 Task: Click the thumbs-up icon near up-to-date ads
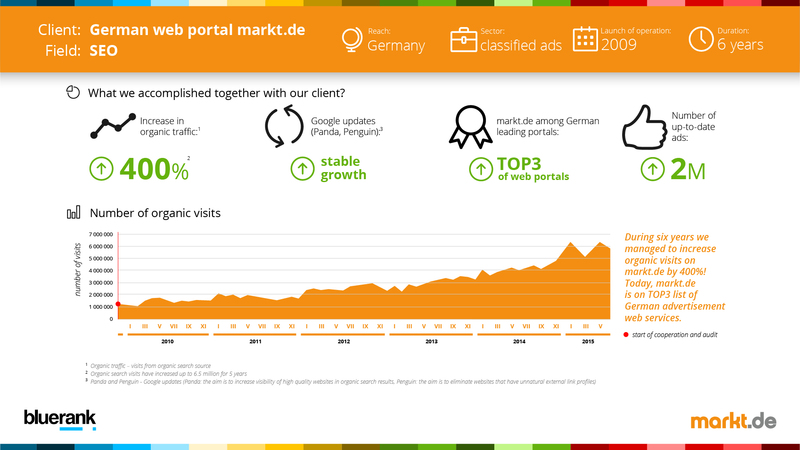point(644,127)
